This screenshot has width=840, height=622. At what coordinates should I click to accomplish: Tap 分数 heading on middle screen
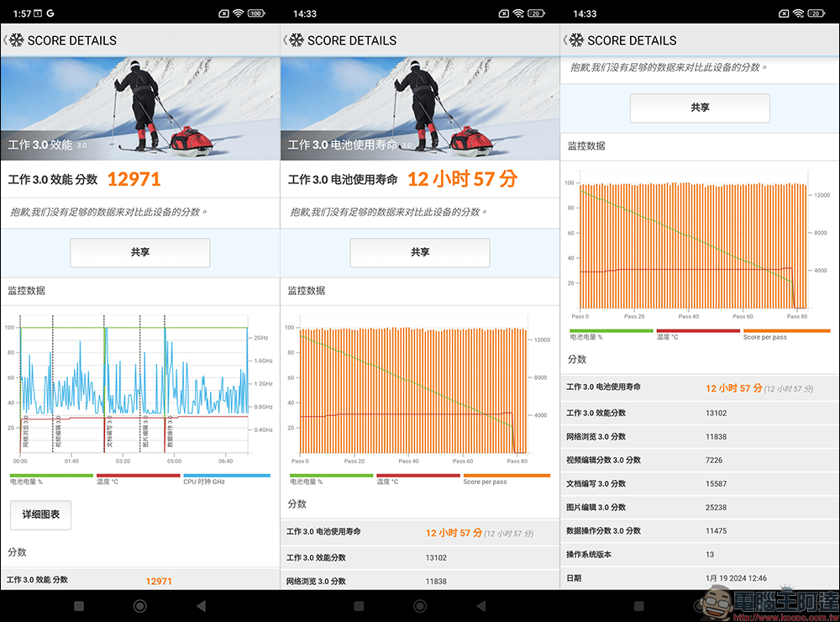(x=297, y=504)
